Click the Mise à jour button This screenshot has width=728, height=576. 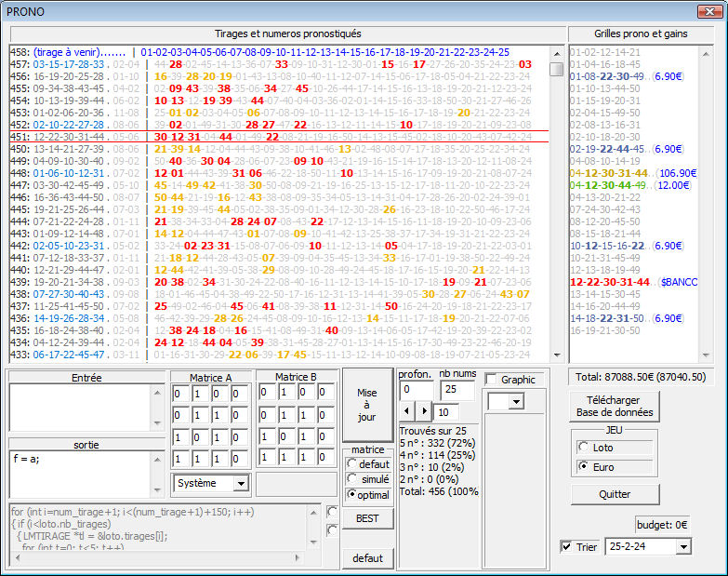click(366, 405)
